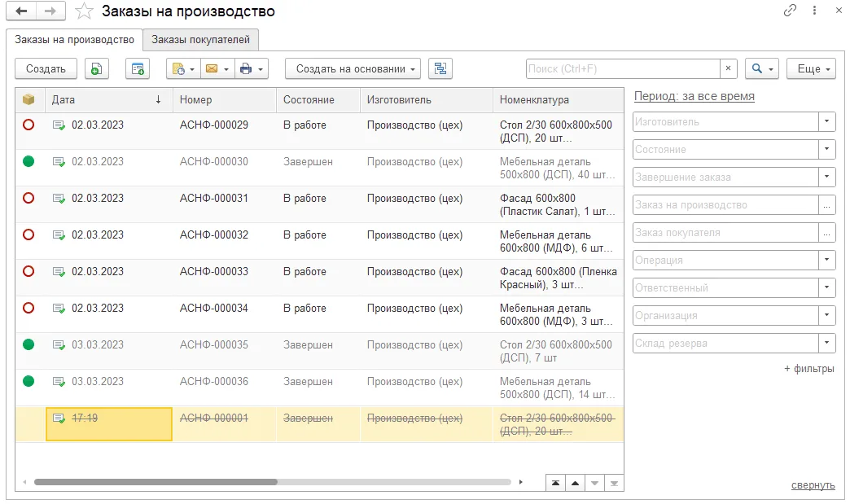Screen dimensions: 850x504
Task: Open the Заказ покупателя selection ellipsis button
Action: [x=826, y=232]
